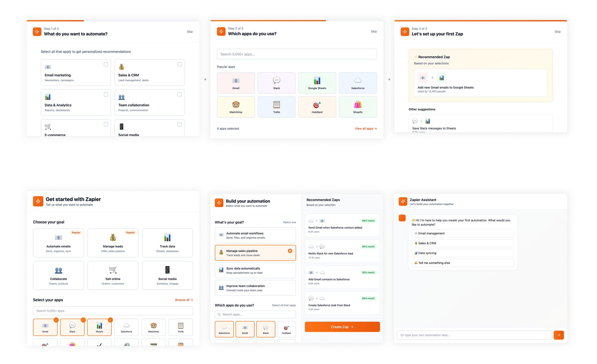Tick the Sales & CRM checkbox

[x=179, y=64]
